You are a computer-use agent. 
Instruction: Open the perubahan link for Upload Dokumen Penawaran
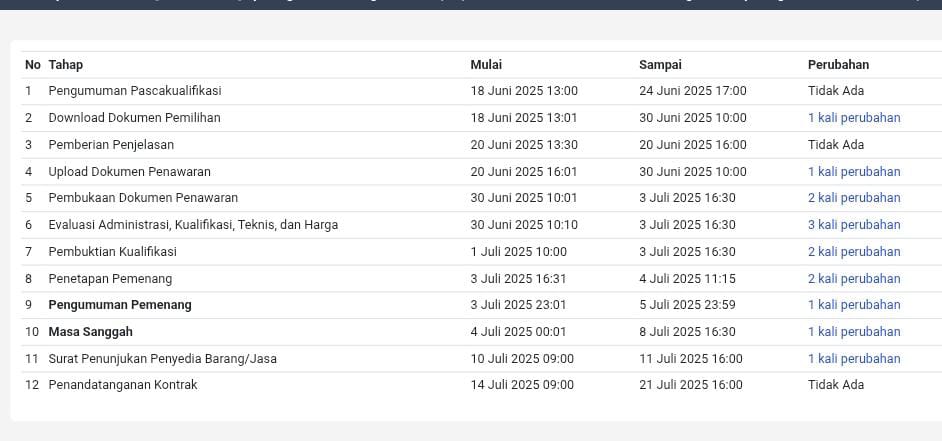pyautogui.click(x=854, y=171)
